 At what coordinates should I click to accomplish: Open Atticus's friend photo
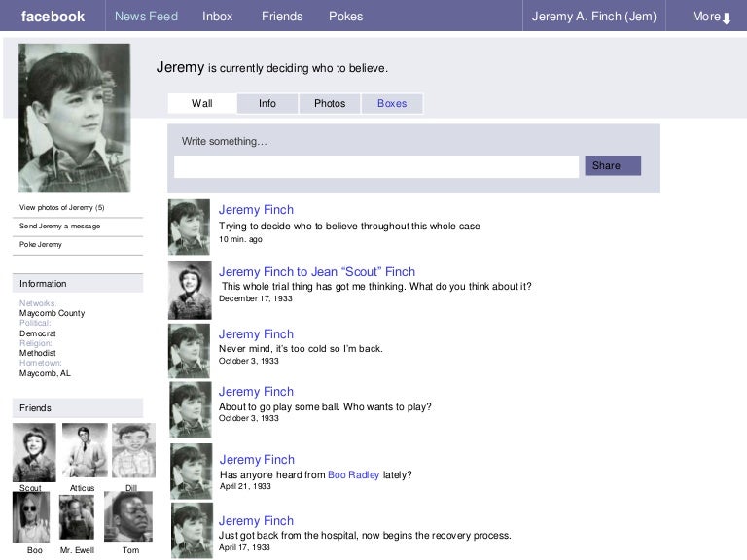pyautogui.click(x=85, y=450)
